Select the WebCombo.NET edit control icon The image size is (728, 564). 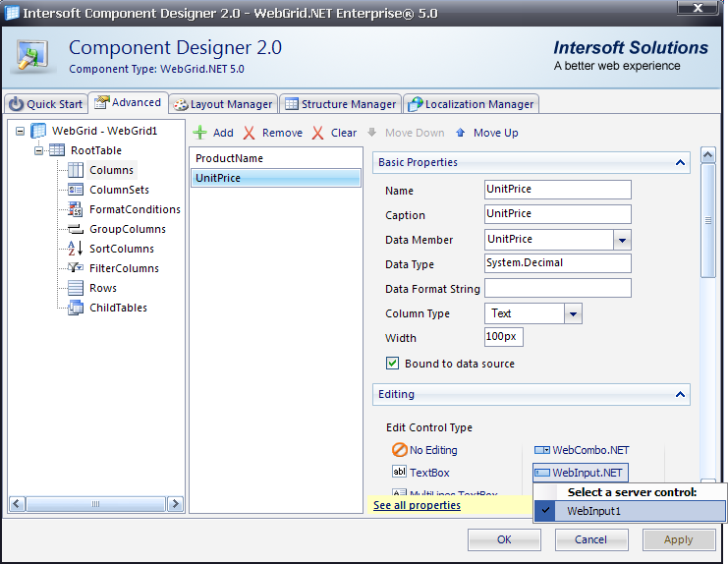(542, 450)
